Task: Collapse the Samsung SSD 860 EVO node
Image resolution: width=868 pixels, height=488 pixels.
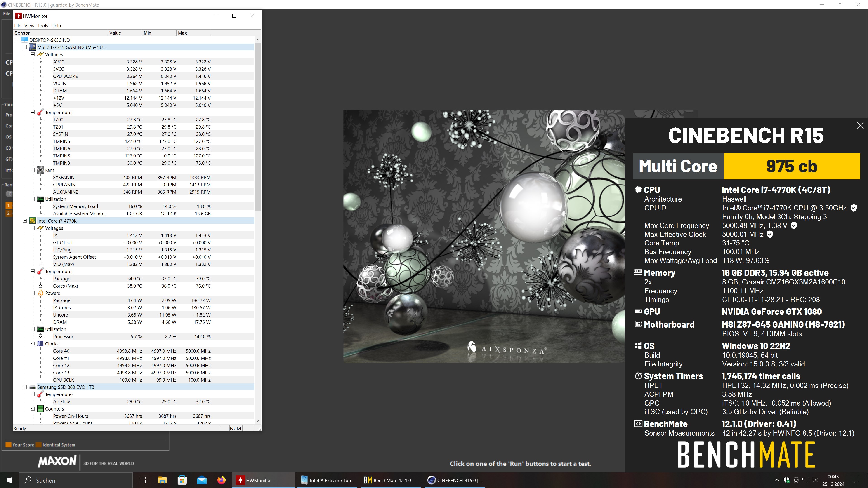Action: pyautogui.click(x=25, y=387)
